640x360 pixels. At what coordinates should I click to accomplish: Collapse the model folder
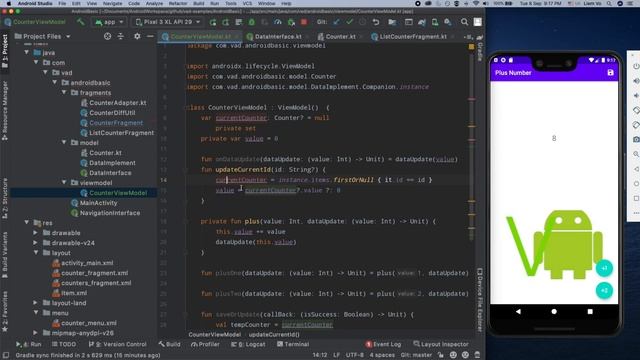tap(64, 142)
